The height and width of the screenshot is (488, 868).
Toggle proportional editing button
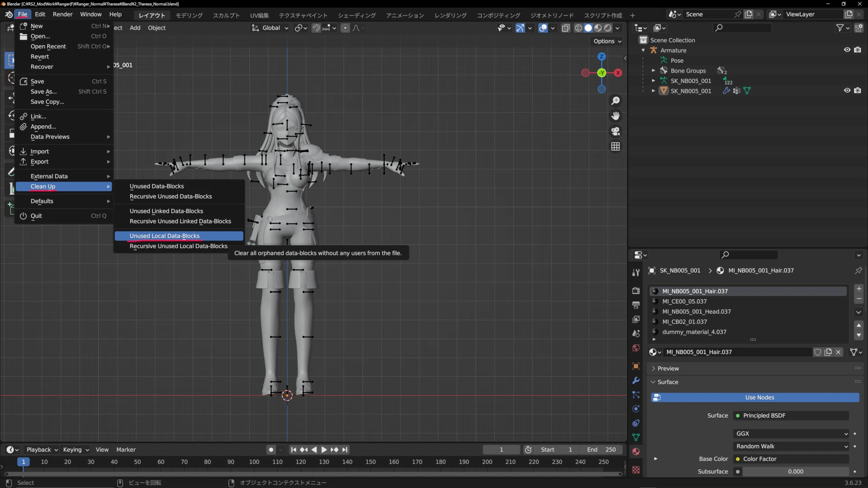tap(345, 28)
